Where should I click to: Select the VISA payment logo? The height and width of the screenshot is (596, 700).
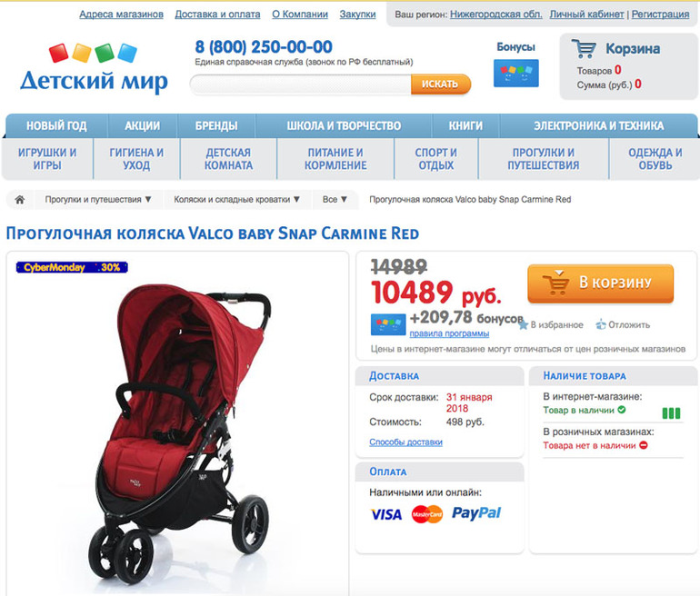(x=386, y=514)
